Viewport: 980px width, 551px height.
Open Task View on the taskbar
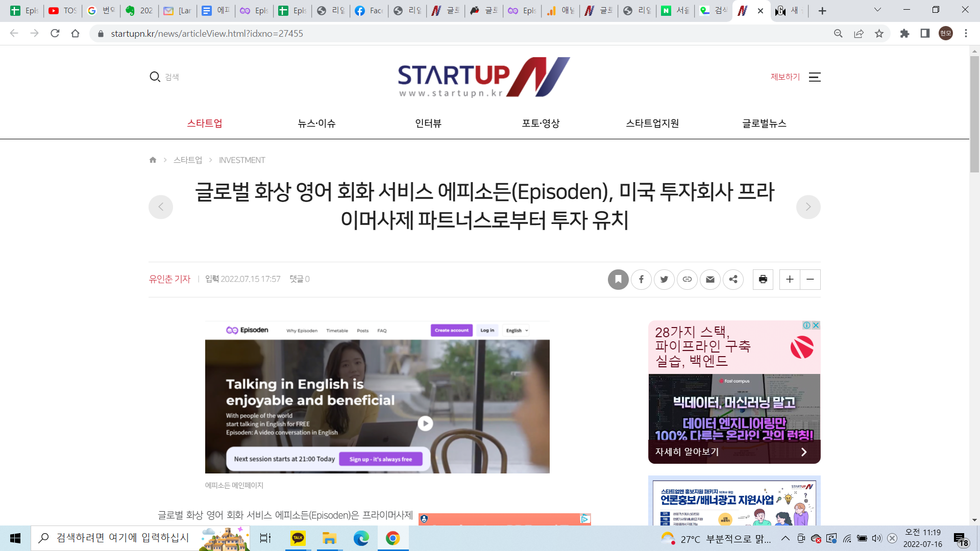point(265,538)
